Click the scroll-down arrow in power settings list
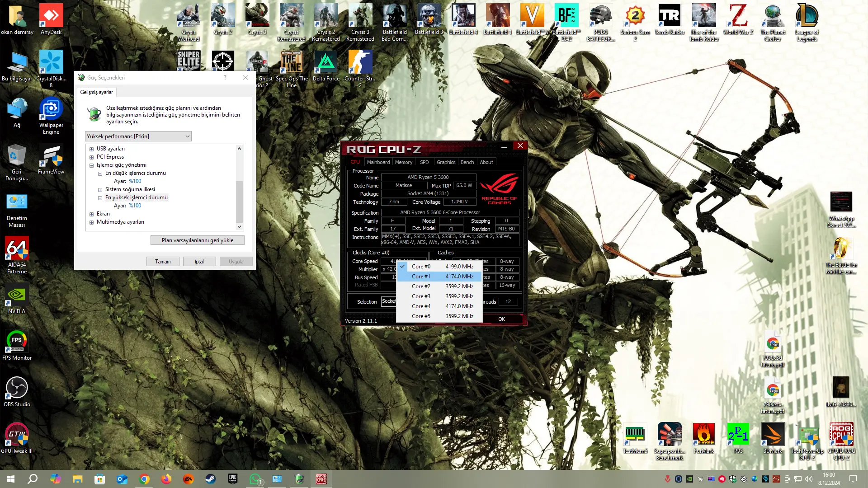The width and height of the screenshot is (868, 488). (x=240, y=227)
